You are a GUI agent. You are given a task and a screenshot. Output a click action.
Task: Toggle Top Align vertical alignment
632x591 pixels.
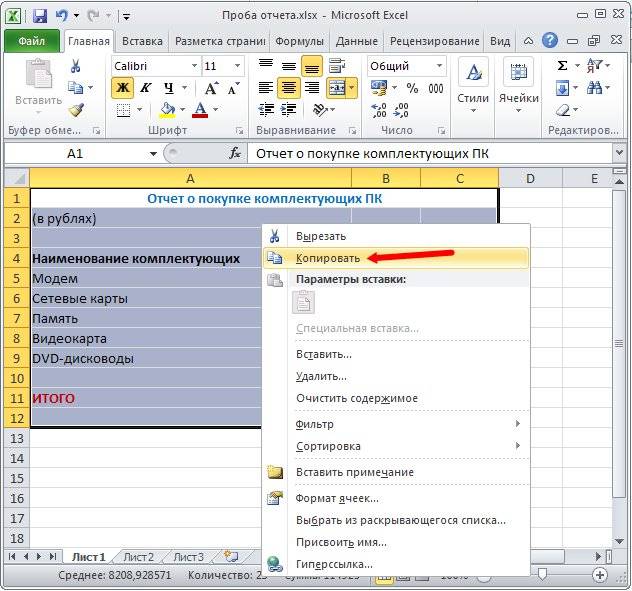pos(266,65)
